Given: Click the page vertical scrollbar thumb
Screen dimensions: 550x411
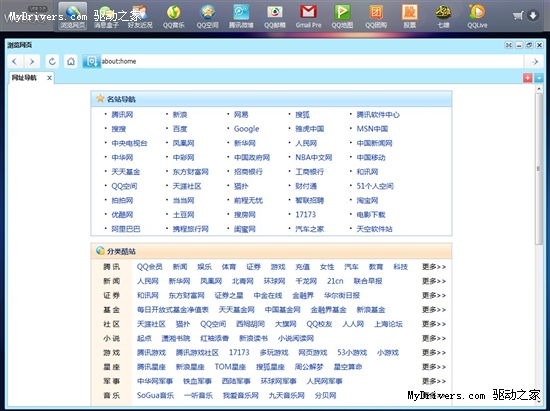Looking at the screenshot, I should coord(539,169).
